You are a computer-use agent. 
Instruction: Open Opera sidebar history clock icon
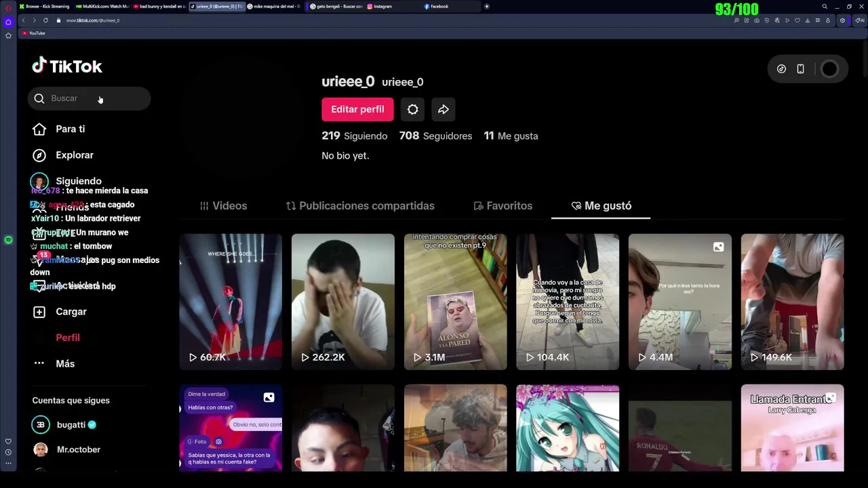coord(8,452)
